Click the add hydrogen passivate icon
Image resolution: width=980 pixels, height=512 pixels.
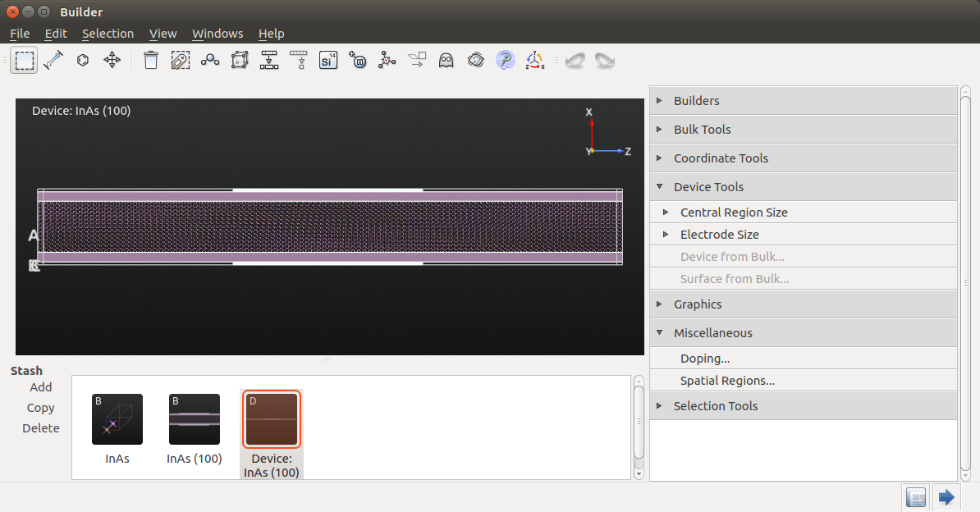(358, 60)
